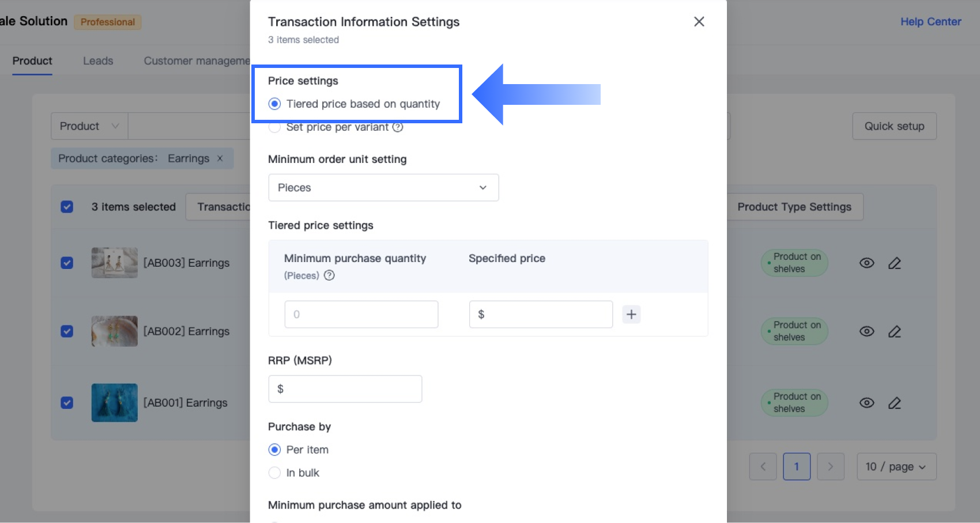The image size is (980, 523).
Task: Show help for Minimum purchase quantity
Action: [x=329, y=275]
